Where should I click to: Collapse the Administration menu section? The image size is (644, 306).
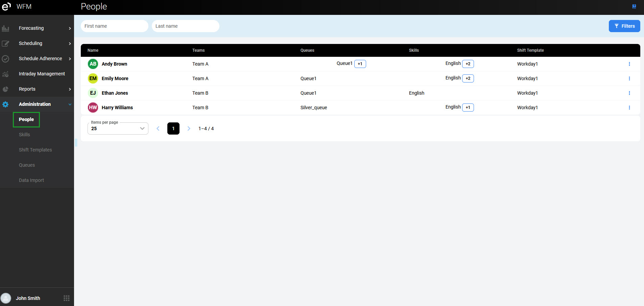(x=70, y=104)
